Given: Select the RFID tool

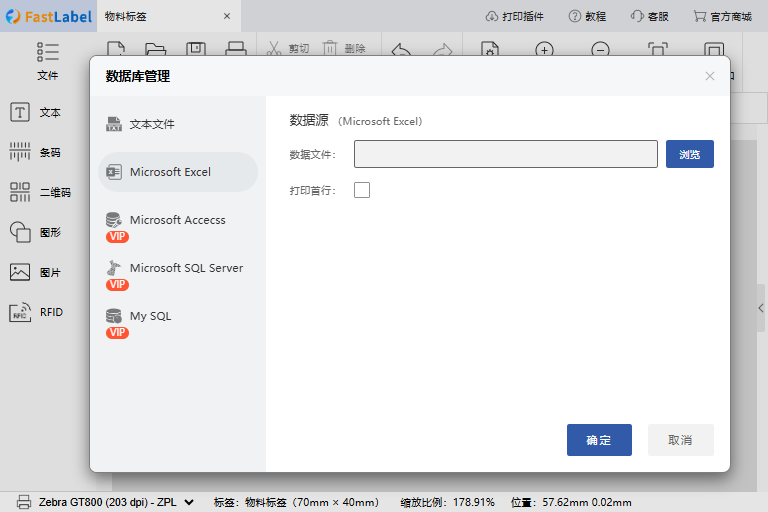Looking at the screenshot, I should [36, 312].
